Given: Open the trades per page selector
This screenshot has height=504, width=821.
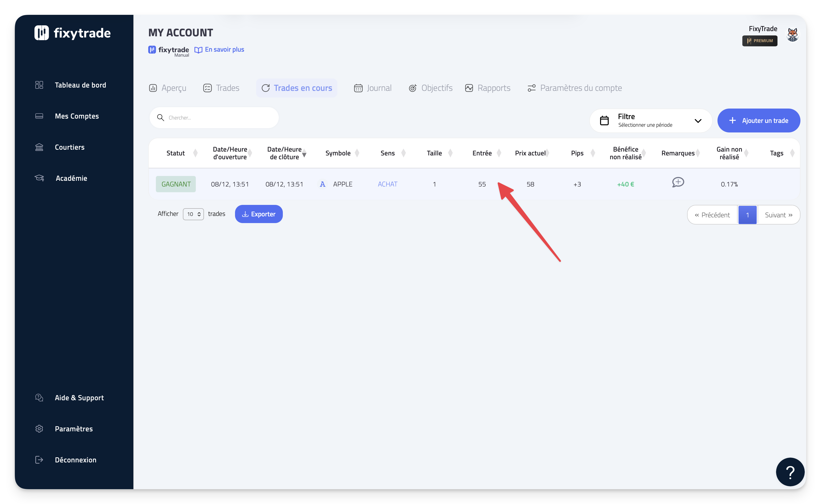Looking at the screenshot, I should click(x=193, y=214).
